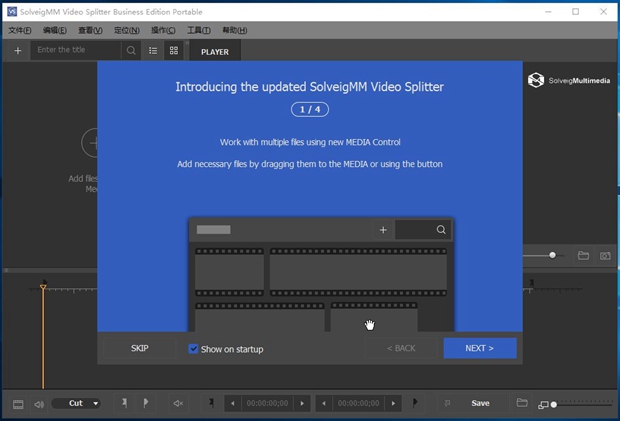Open the 定位(N) menu
Viewport: 620px width, 421px height.
(x=127, y=30)
